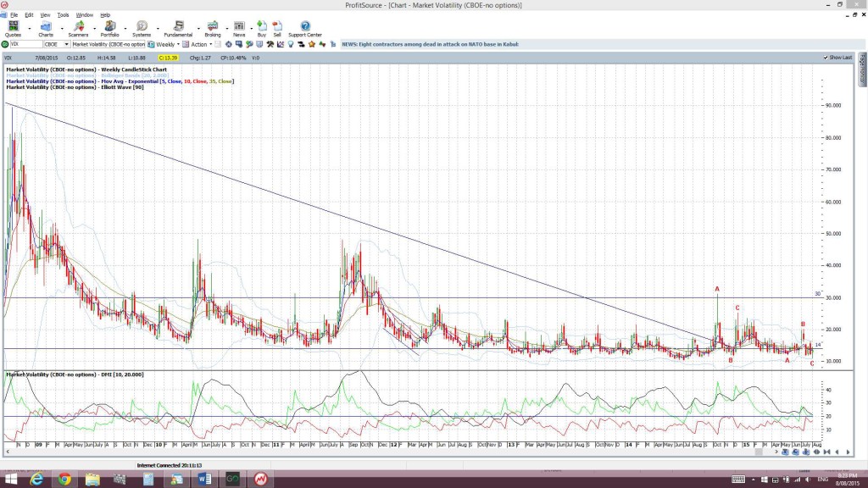Click the gold star icon in chart toolbar

click(x=312, y=44)
